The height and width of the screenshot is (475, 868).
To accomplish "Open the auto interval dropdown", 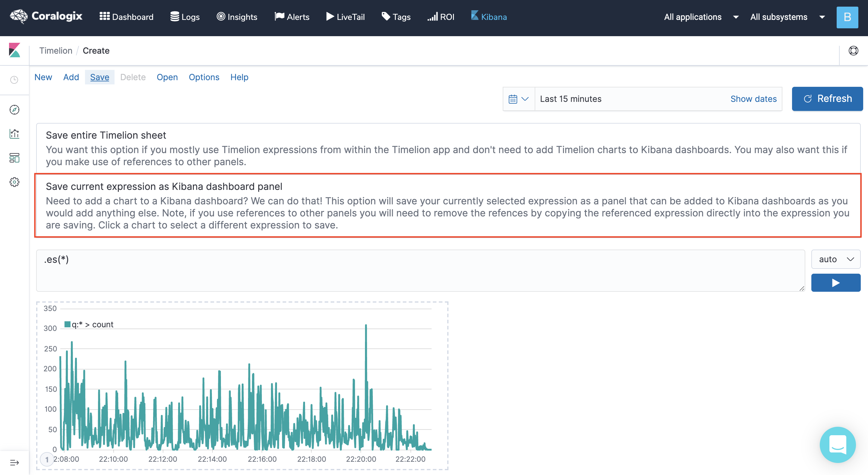I will click(836, 259).
